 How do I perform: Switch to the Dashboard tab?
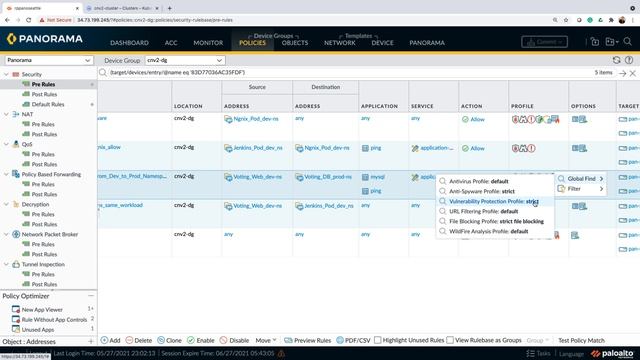[129, 42]
